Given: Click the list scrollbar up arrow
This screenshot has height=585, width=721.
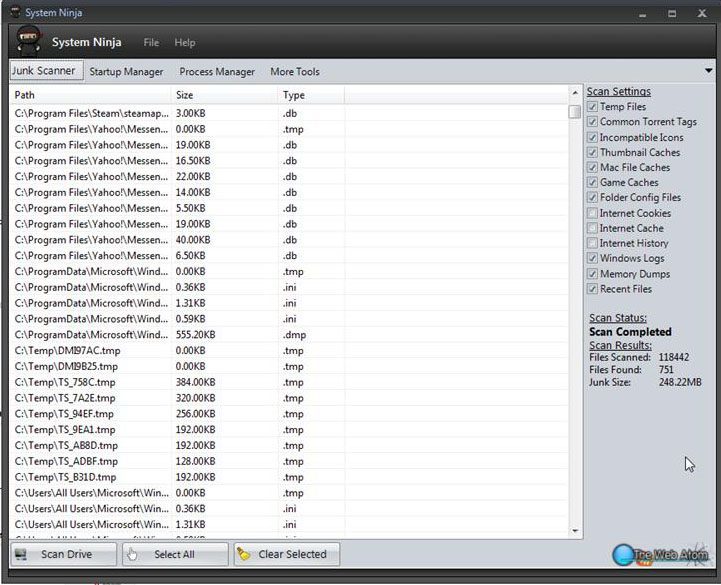Looking at the screenshot, I should [575, 93].
